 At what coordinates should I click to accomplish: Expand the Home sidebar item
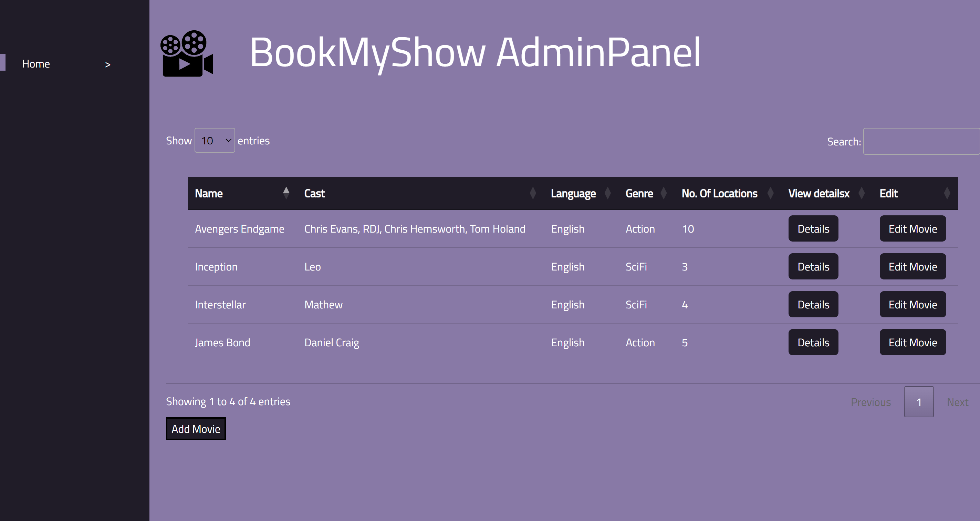(108, 64)
